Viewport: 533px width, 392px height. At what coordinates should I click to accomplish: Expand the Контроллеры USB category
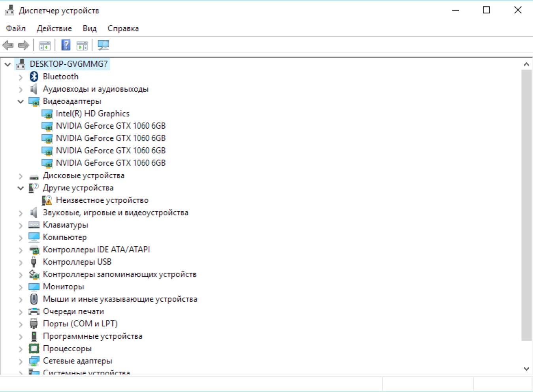[x=21, y=262]
